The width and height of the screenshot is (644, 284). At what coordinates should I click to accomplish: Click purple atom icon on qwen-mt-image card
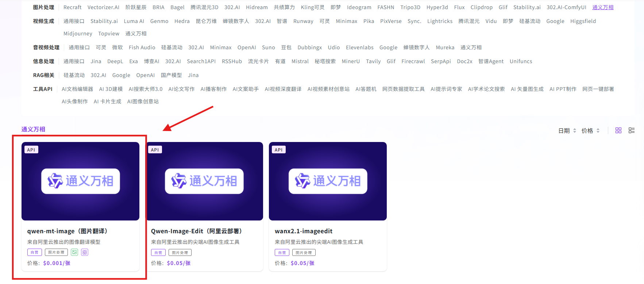coord(85,252)
